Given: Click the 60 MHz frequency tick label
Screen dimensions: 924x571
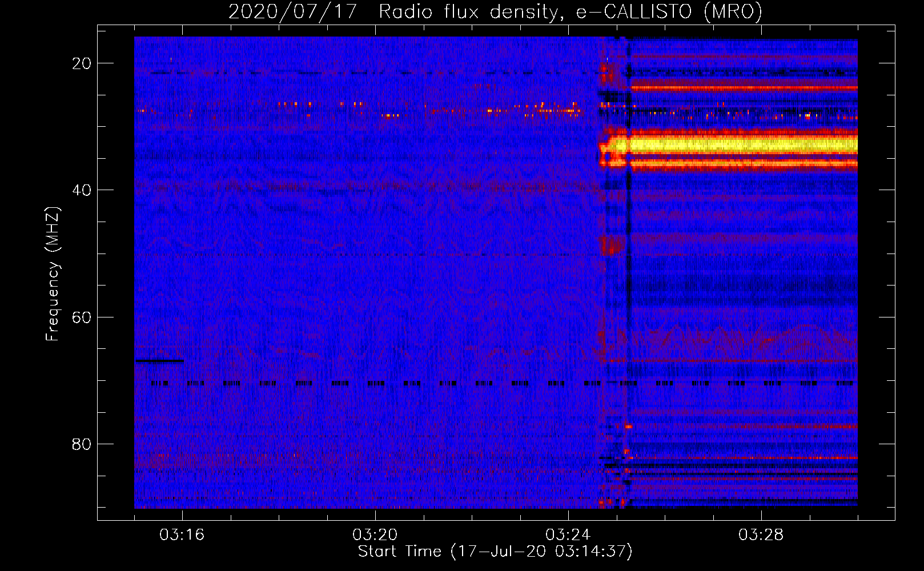Looking at the screenshot, I should click(x=82, y=317).
